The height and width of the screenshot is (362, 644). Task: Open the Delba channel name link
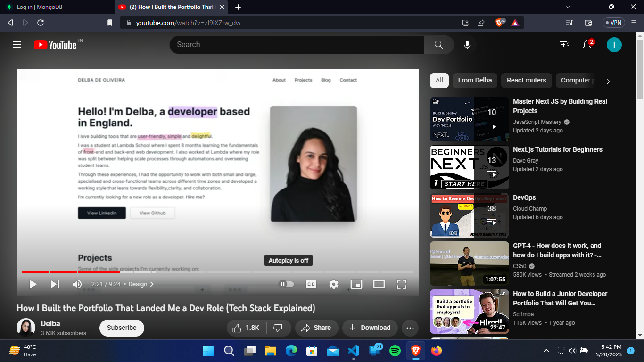[x=50, y=323]
